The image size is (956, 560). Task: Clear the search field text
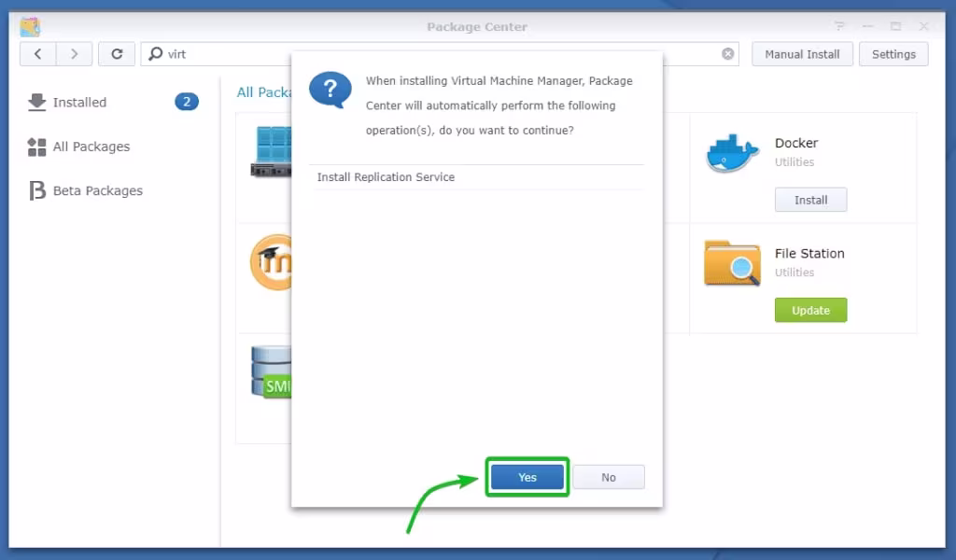(x=728, y=53)
